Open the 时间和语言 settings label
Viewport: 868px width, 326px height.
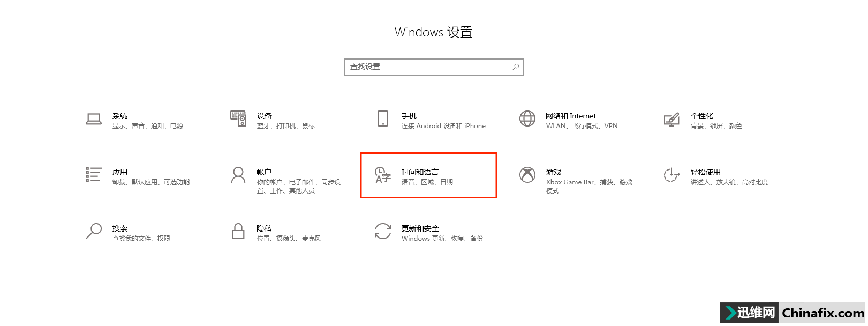(x=420, y=172)
